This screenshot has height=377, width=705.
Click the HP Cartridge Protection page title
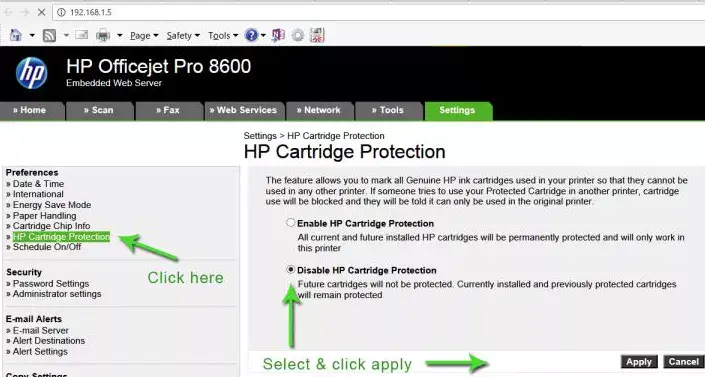point(344,152)
